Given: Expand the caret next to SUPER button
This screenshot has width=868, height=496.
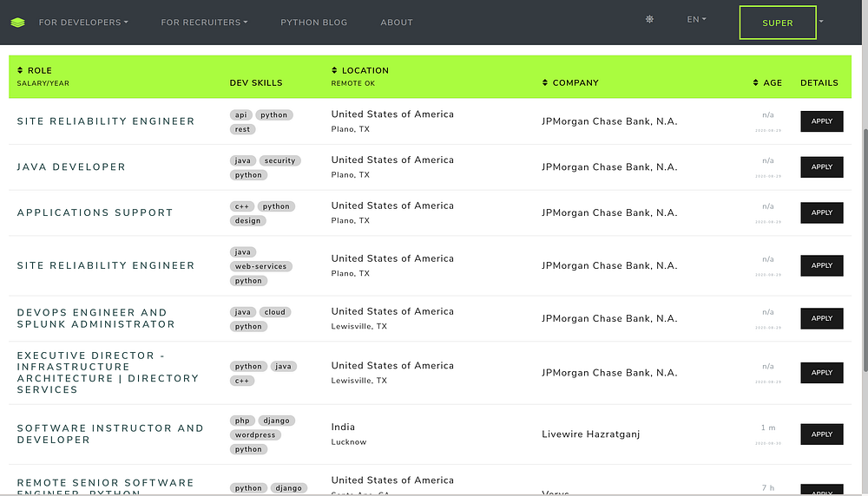Looking at the screenshot, I should [821, 22].
